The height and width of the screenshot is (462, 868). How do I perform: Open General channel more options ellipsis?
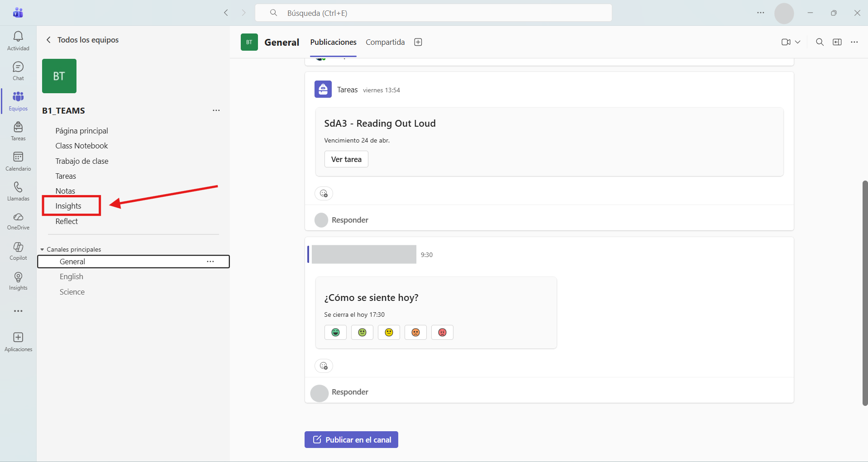(x=210, y=262)
